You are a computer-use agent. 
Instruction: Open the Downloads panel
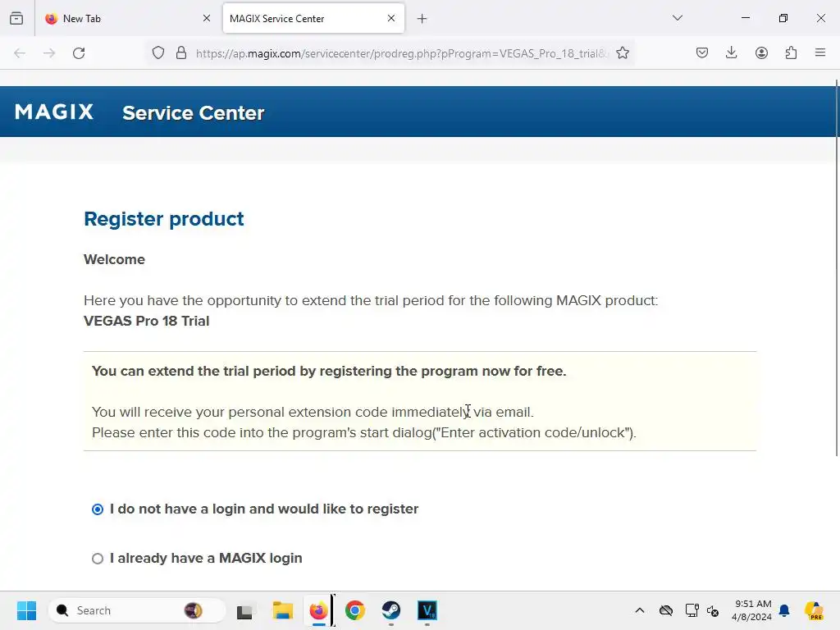tap(731, 52)
